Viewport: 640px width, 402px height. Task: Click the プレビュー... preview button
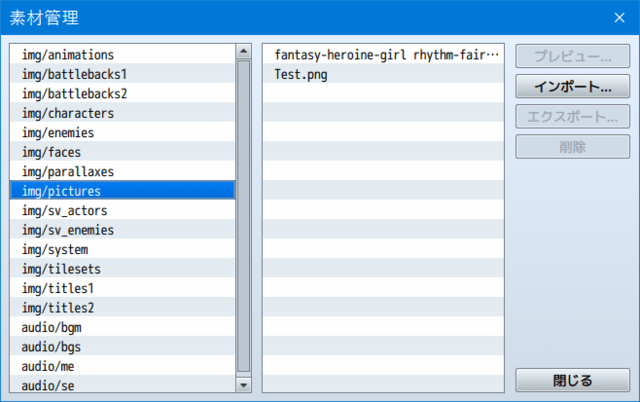pos(572,56)
